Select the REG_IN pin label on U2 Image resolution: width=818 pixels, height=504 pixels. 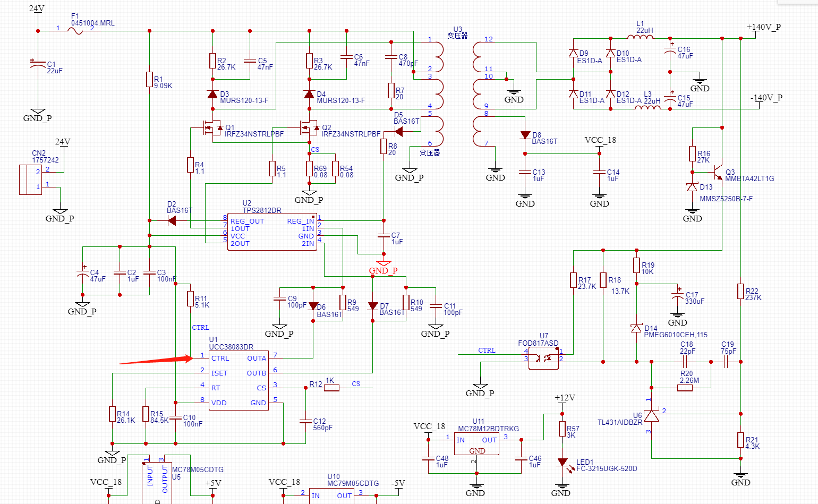(301, 221)
